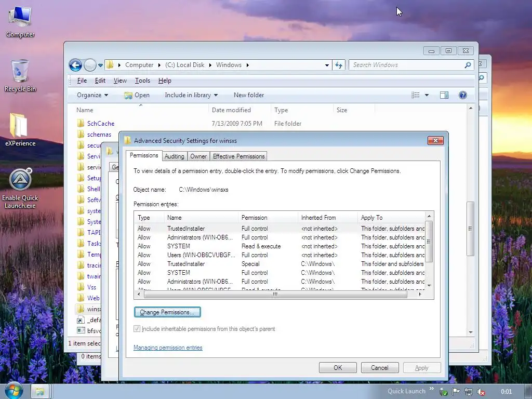Click the SchCache folder icon
532x399 pixels.
81,123
